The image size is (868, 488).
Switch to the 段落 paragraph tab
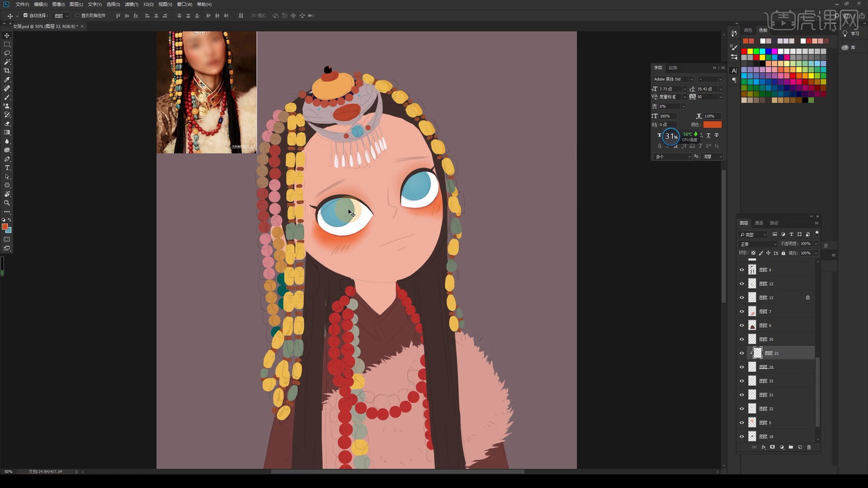(x=673, y=68)
